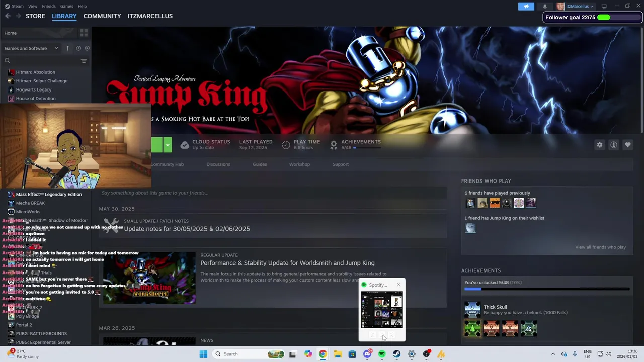644x362 pixels.
Task: Open the Workshop tab
Action: coord(299,164)
